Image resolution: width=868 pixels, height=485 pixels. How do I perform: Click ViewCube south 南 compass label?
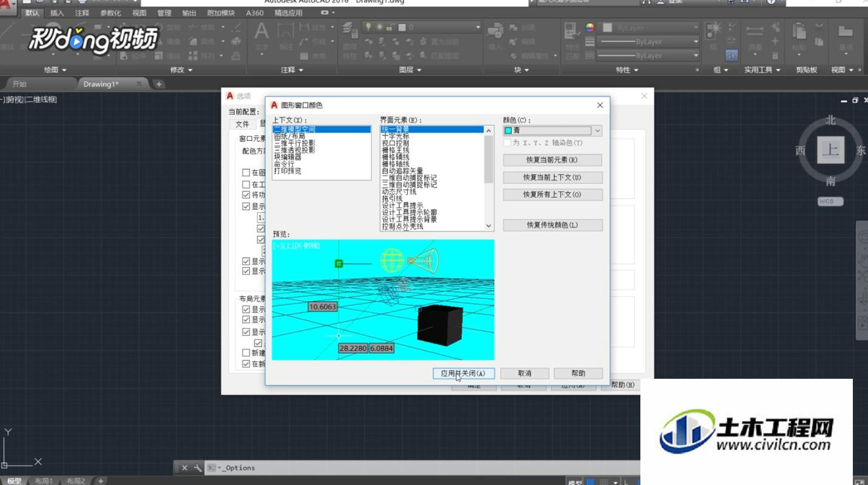click(x=830, y=181)
